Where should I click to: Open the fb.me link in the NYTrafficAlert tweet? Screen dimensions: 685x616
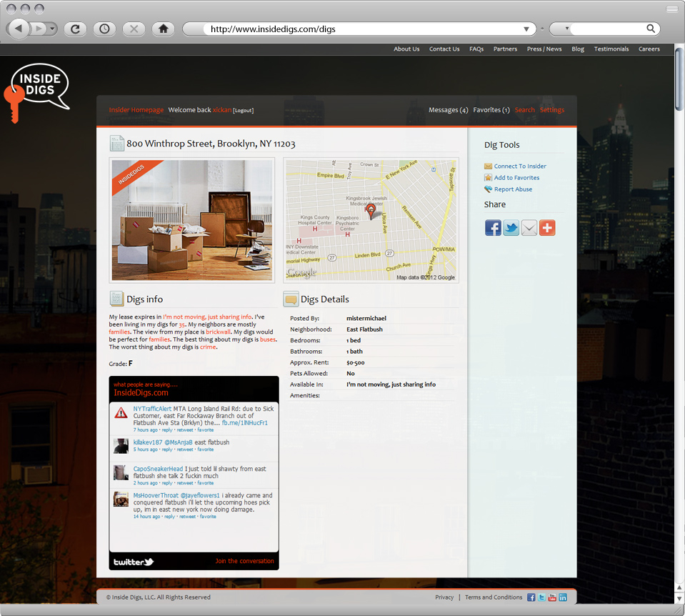click(244, 423)
